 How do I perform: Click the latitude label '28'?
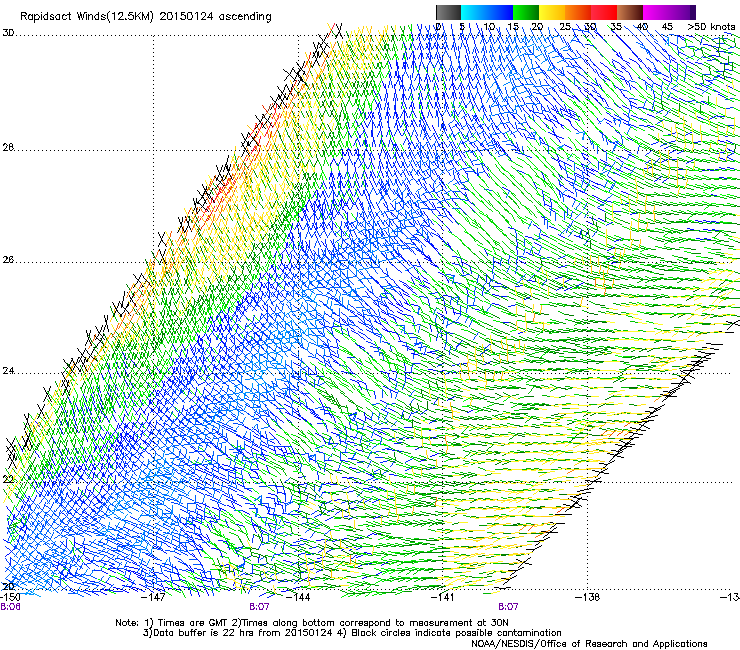8,147
